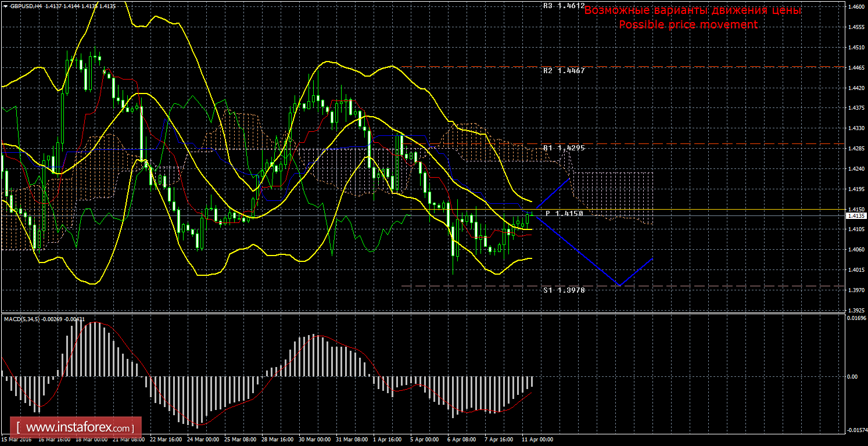Select the R3 1.4612 resistance label
868x446 pixels.
[564, 6]
